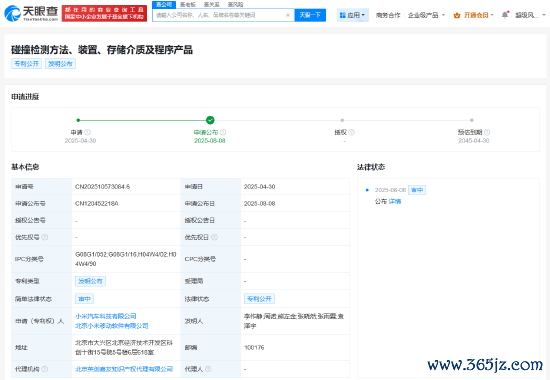Click the help icon beside 优先权号
Viewport: 550px width, 380px height.
[45, 237]
